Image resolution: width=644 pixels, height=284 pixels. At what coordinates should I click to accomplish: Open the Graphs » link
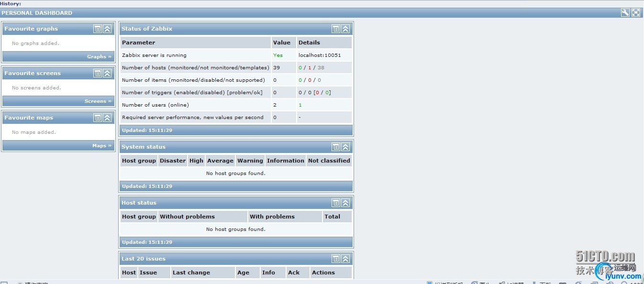click(99, 56)
